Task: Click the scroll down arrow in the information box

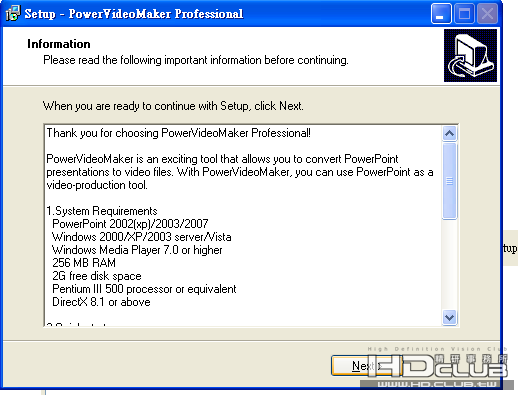Action: pyautogui.click(x=449, y=317)
